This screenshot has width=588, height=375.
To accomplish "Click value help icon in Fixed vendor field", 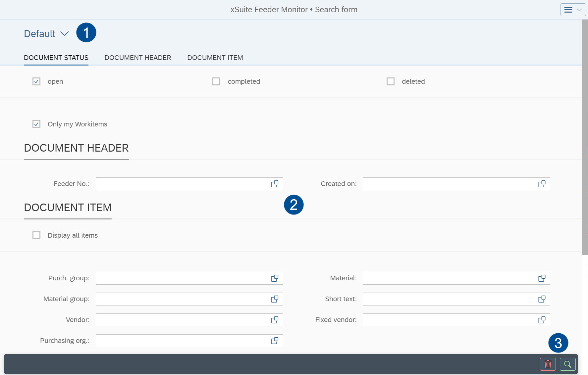I will click(x=542, y=320).
